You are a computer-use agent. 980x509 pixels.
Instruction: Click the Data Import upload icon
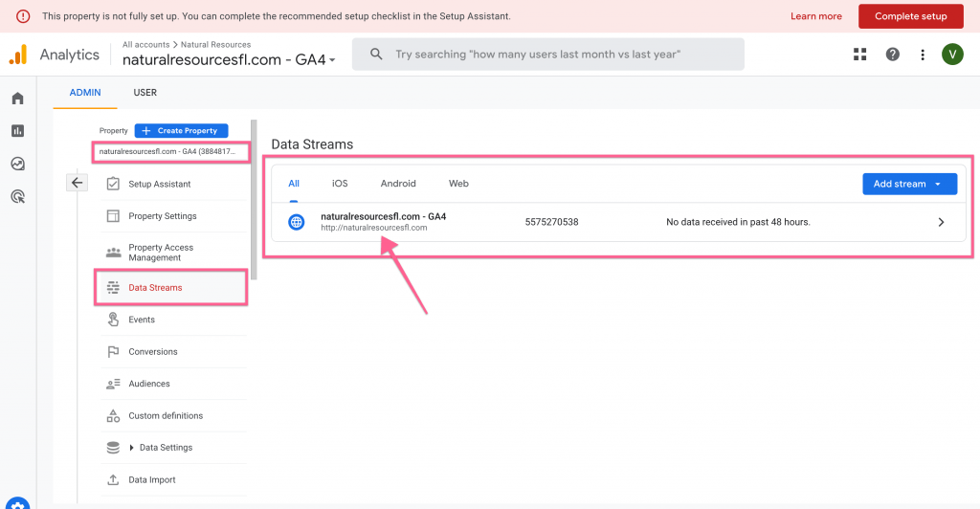tap(113, 479)
